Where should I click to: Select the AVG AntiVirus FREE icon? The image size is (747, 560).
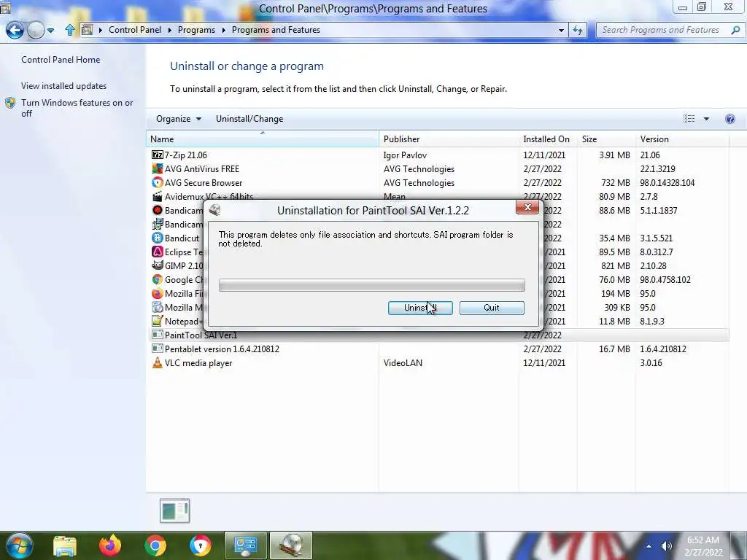tap(158, 168)
